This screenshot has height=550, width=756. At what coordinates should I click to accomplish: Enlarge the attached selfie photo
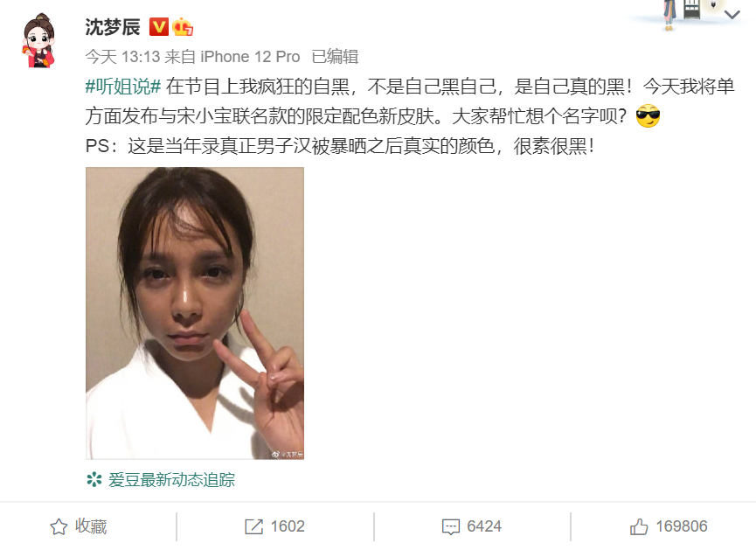195,313
